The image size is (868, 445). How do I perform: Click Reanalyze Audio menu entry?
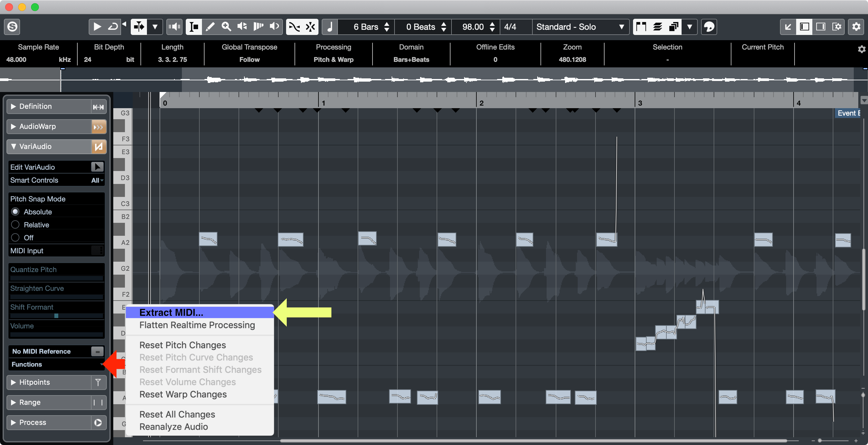(173, 427)
